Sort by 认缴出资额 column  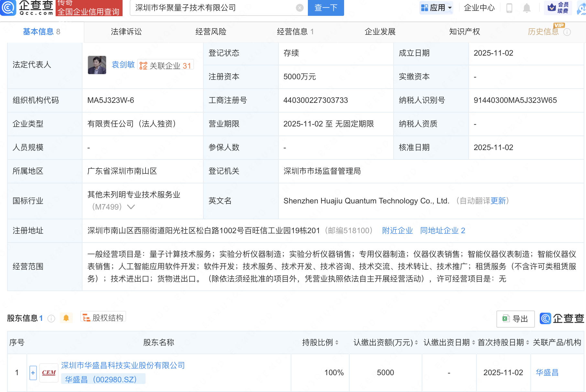(x=416, y=343)
